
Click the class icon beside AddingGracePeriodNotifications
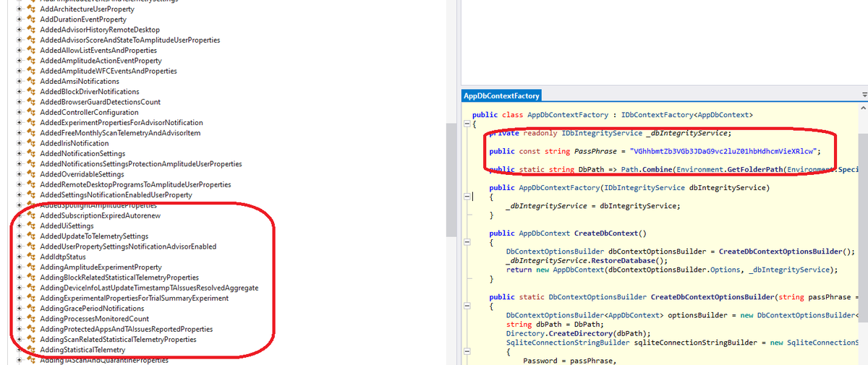pos(30,309)
